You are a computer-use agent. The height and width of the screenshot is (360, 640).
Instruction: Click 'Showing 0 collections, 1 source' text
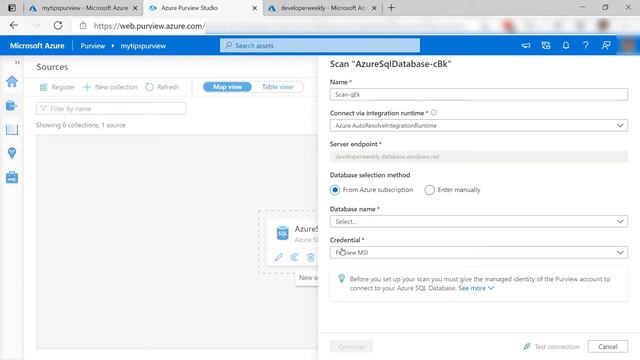pyautogui.click(x=81, y=125)
